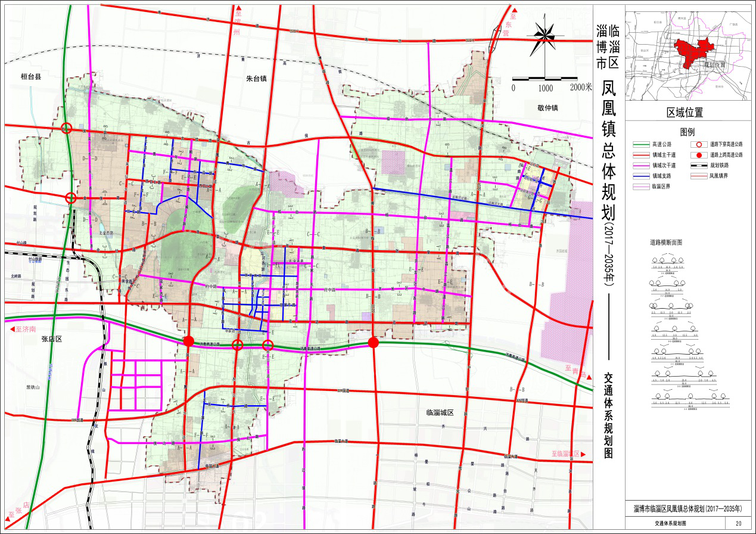Screen dimensions: 756x534
Task: Click the 区域位置 inset caption
Action: click(x=685, y=113)
